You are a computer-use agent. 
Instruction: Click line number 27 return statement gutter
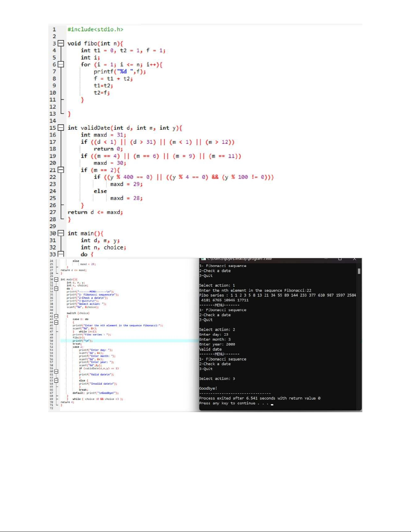[x=53, y=212]
